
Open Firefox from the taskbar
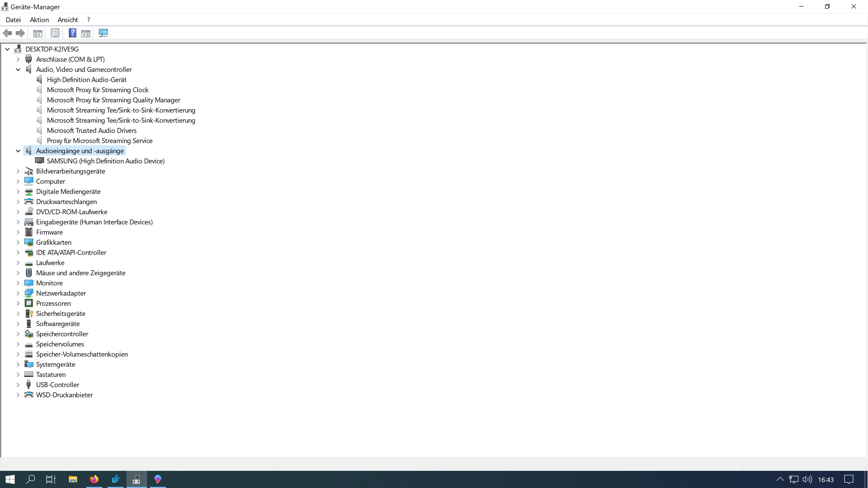click(94, 479)
